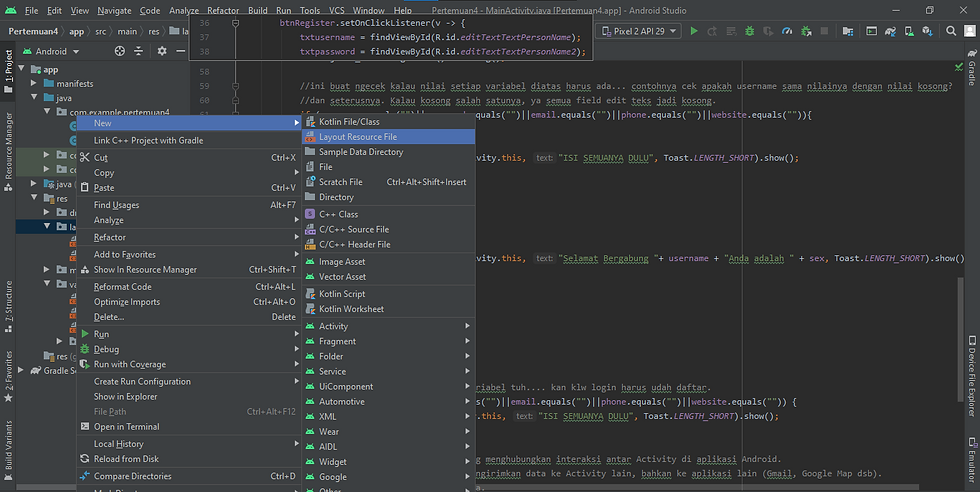Open the Pixel 2 API 29 device dropdown
The height and width of the screenshot is (492, 980).
click(x=638, y=31)
